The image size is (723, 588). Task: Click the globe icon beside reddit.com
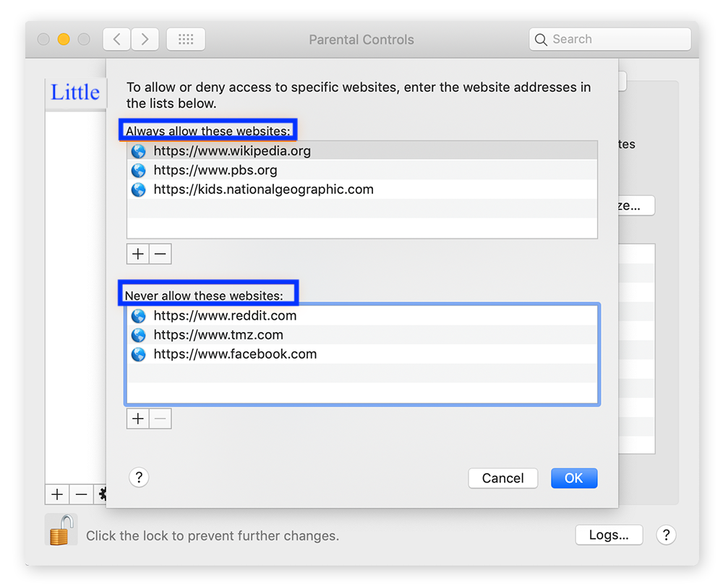(138, 315)
